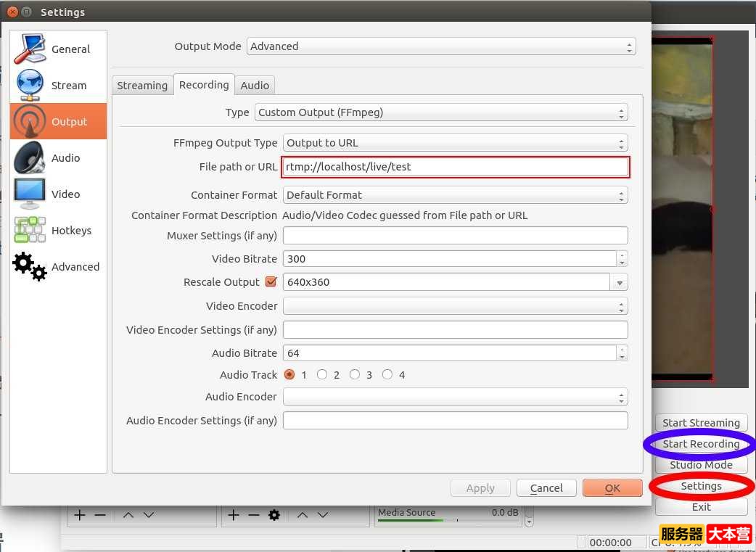Open the Output Mode dropdown
756x552 pixels.
(441, 46)
